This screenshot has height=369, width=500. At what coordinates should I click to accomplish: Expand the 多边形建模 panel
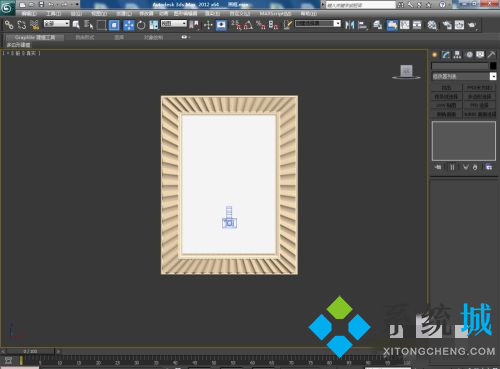click(x=18, y=45)
